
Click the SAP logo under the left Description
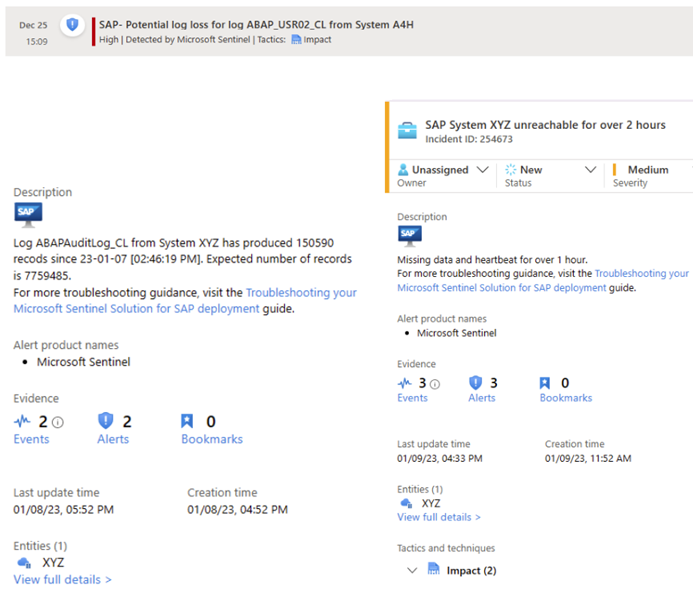[x=28, y=213]
